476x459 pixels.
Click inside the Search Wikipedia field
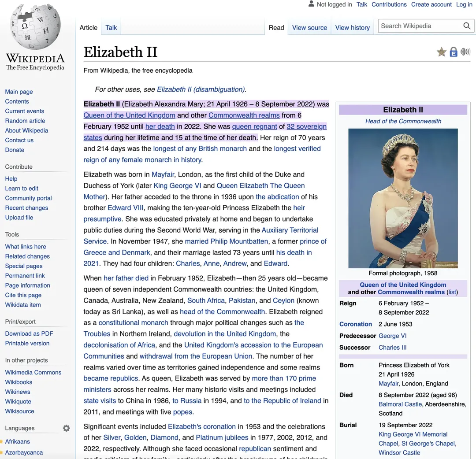(x=419, y=26)
